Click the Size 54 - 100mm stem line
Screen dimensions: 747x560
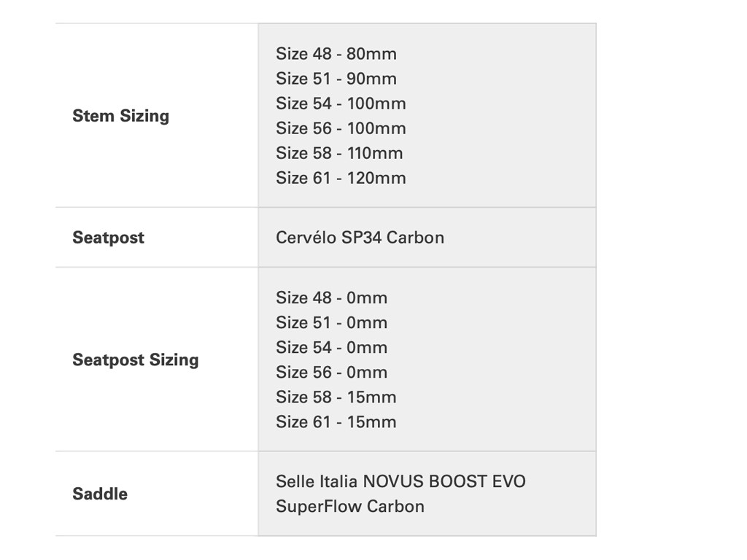pyautogui.click(x=341, y=104)
